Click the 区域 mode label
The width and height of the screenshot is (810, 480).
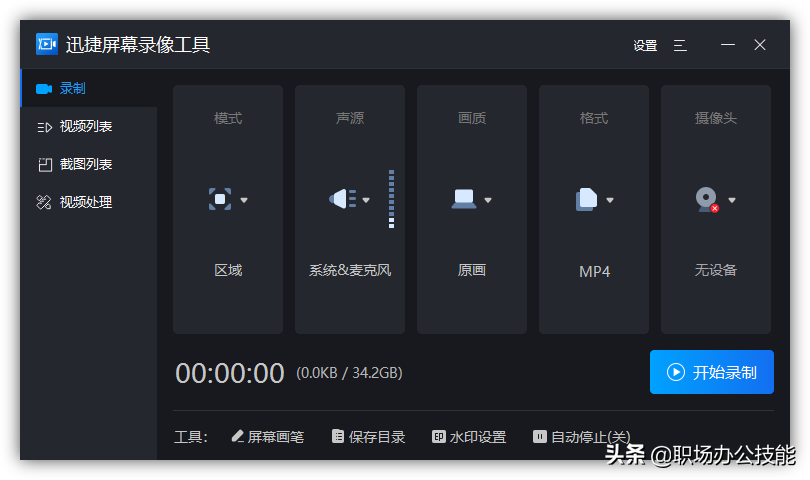[x=228, y=270]
